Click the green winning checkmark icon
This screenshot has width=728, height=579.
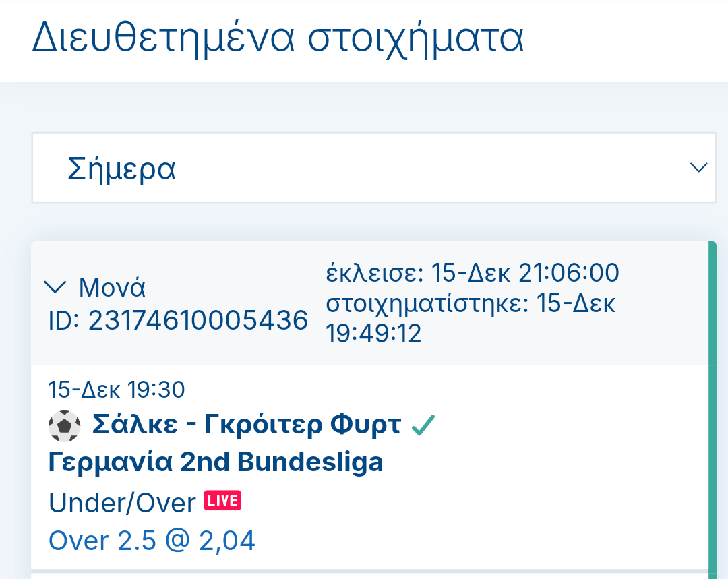coord(423,425)
